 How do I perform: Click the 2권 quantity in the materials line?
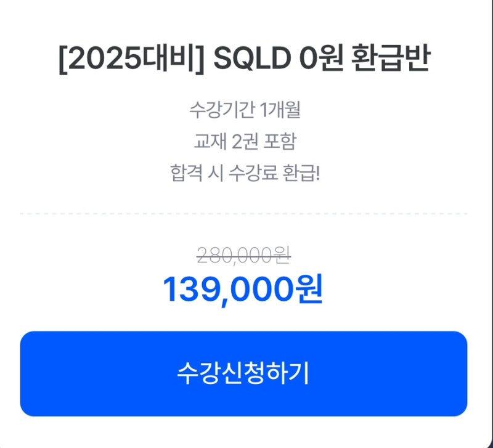click(x=243, y=142)
